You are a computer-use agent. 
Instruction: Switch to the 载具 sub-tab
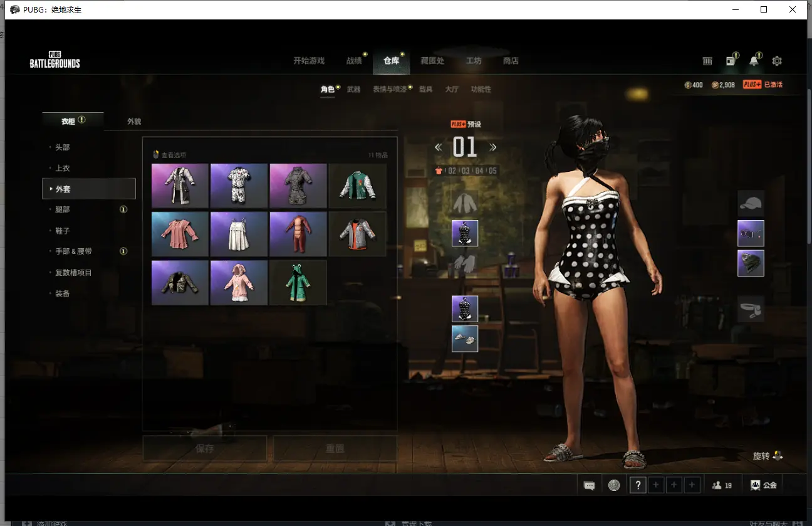pyautogui.click(x=425, y=89)
